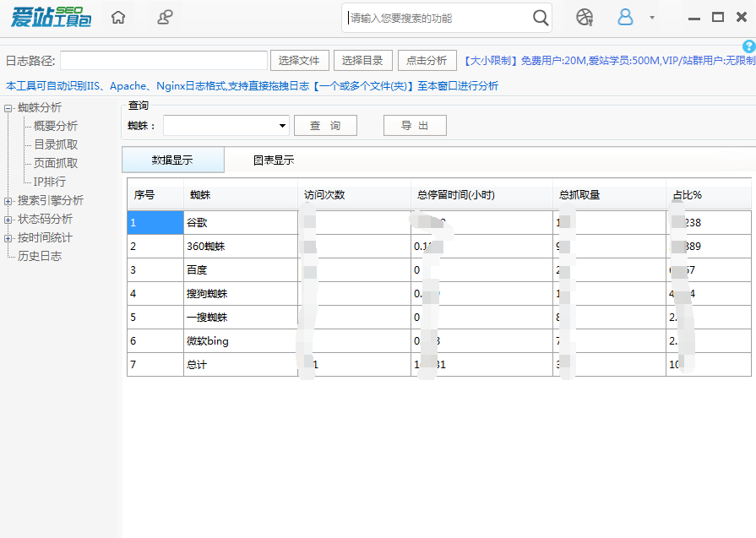Expand the 状态码分析 tree node

(8, 220)
